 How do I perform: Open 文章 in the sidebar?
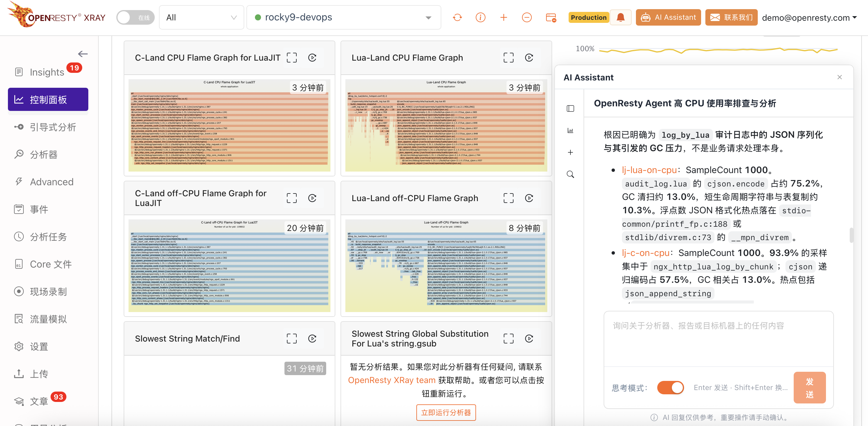48,401
